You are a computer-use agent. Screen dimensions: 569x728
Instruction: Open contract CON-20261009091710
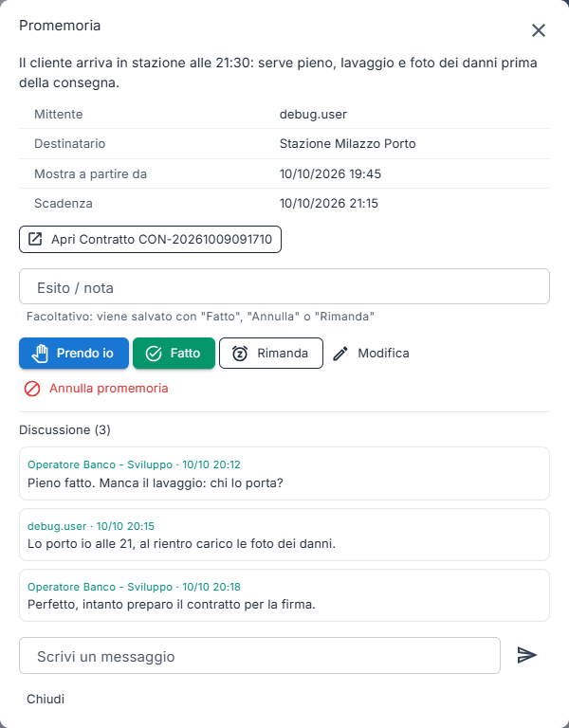150,240
